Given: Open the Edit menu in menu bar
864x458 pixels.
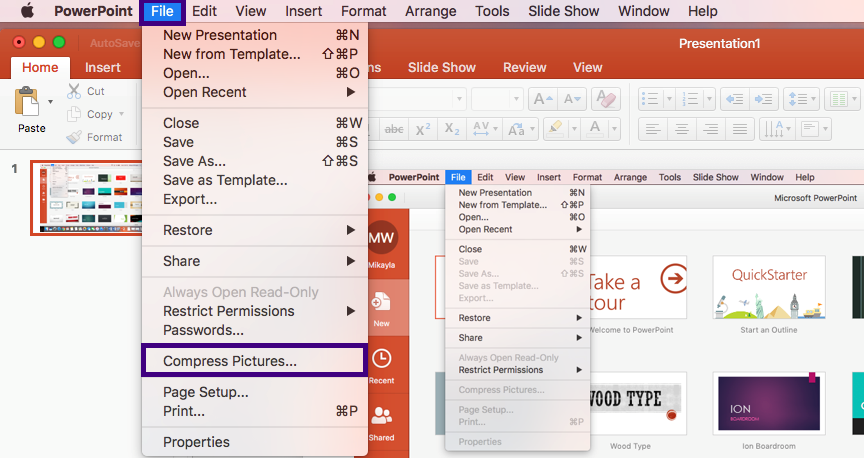Looking at the screenshot, I should pyautogui.click(x=204, y=11).
